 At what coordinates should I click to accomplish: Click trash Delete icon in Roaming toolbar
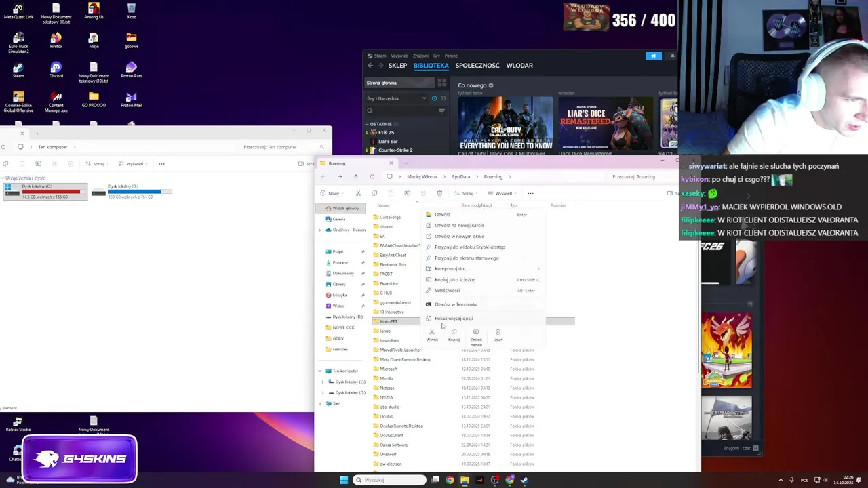tap(439, 194)
